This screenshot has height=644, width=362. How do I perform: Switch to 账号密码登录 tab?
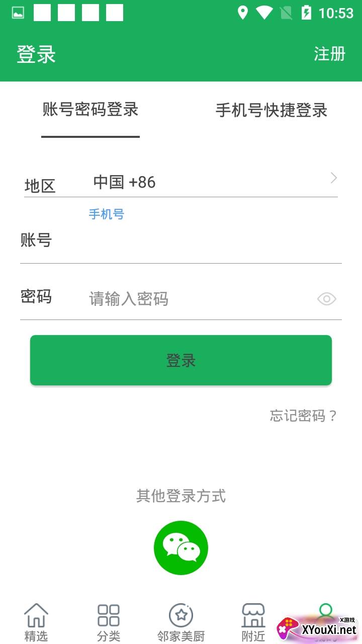(x=90, y=110)
